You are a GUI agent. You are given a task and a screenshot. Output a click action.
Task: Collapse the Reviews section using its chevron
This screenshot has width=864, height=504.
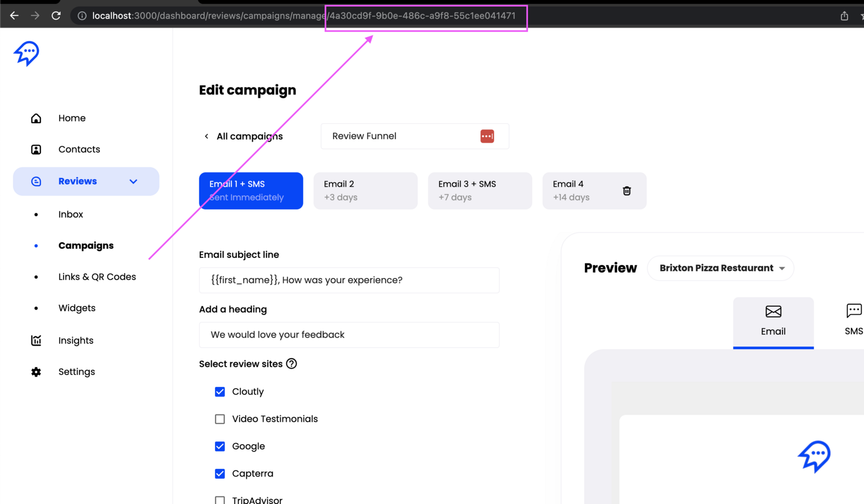133,181
